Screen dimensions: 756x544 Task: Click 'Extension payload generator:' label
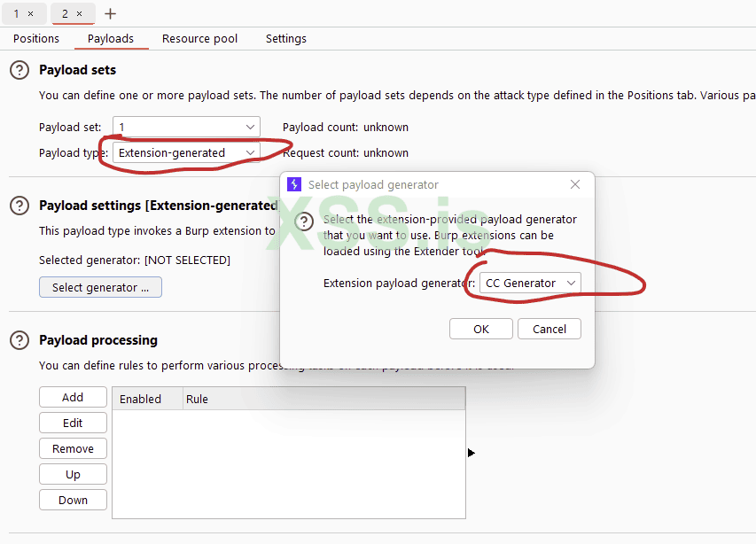pos(399,283)
